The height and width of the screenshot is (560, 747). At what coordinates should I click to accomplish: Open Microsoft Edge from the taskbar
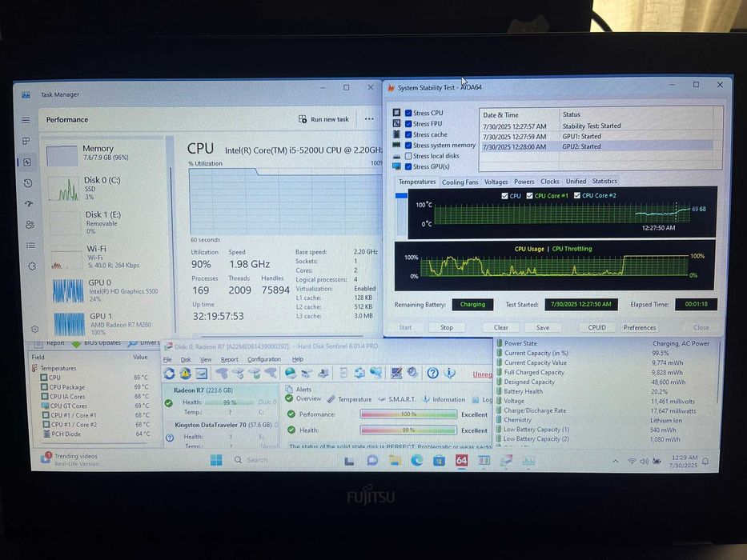tap(417, 461)
